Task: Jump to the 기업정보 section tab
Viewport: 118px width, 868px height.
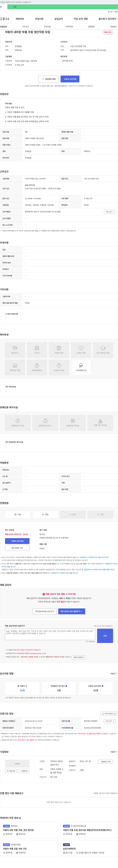Action: 113,27
